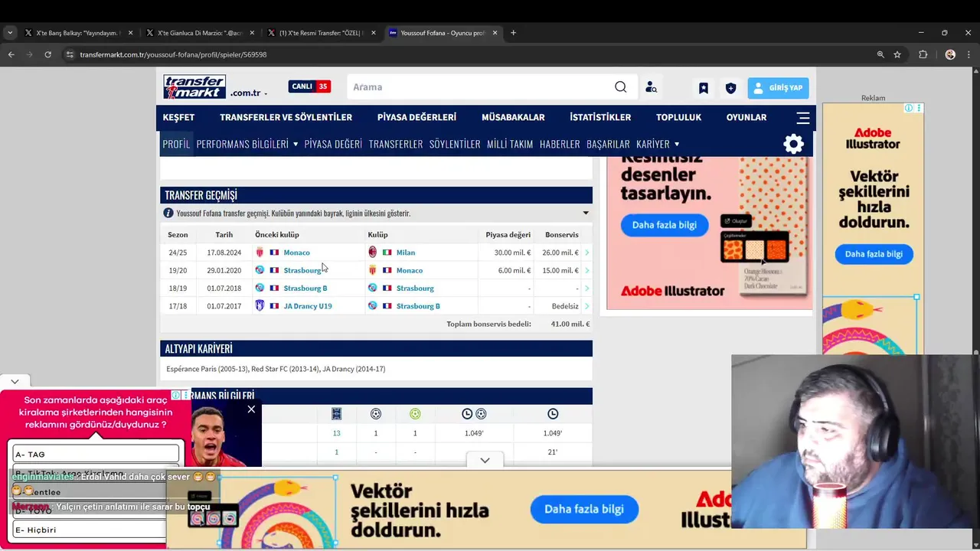The image size is (980, 551).
Task: Select the SÖYLENTİLER tab
Action: [x=455, y=144]
